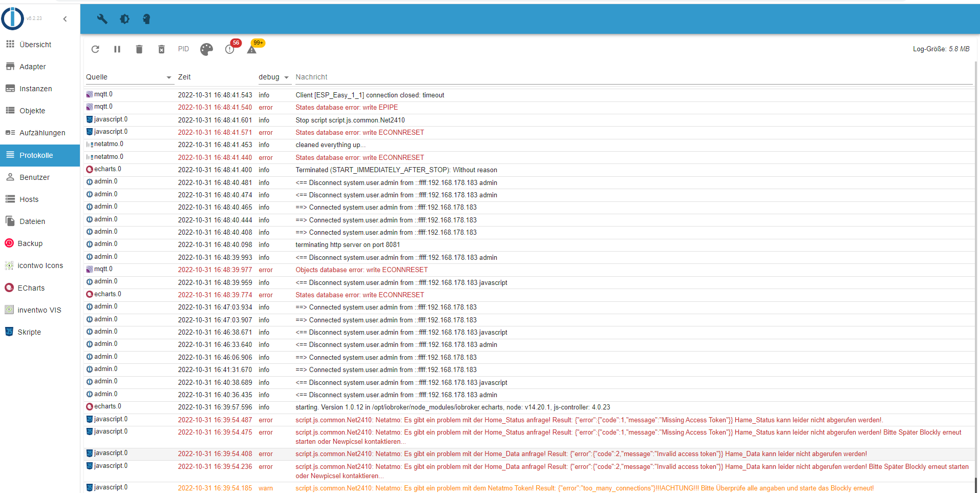Click the Adapter store icon
Screen dimensions: 980x493
(x=10, y=66)
